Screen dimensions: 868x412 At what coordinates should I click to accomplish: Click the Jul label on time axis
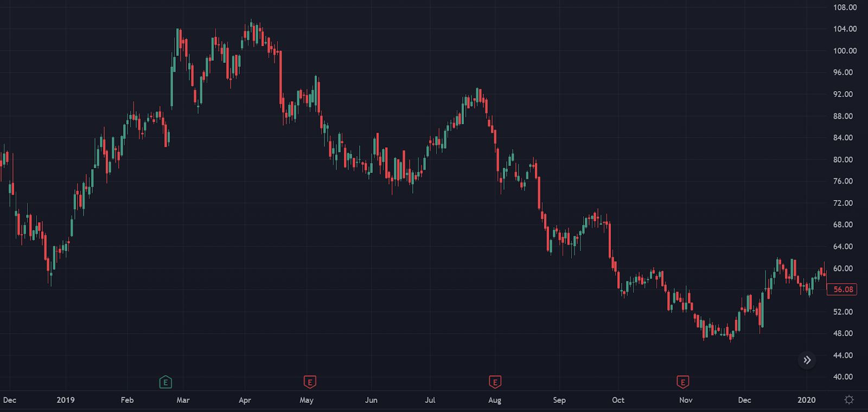[430, 400]
